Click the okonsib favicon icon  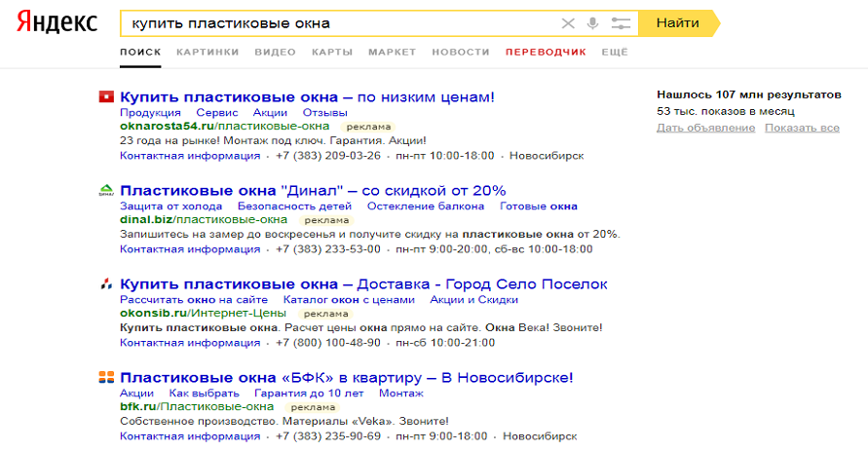[106, 284]
